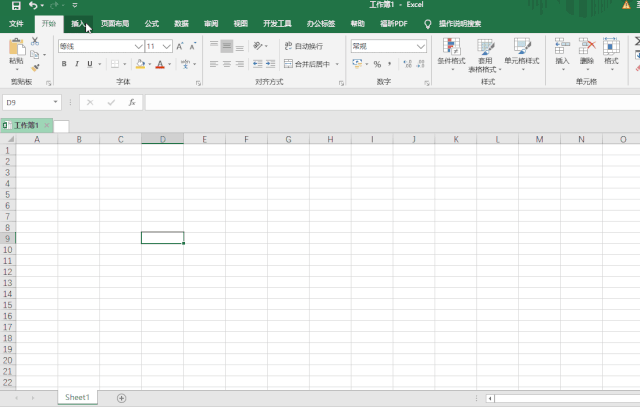Cut selection with the scissors icon
Viewport: 640px width, 407px height.
(x=35, y=41)
